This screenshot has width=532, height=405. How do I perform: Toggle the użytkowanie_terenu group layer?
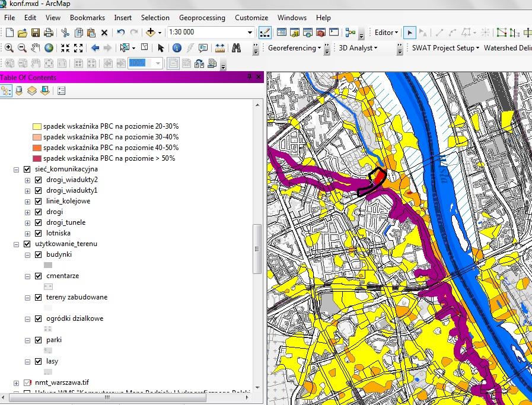(x=27, y=244)
